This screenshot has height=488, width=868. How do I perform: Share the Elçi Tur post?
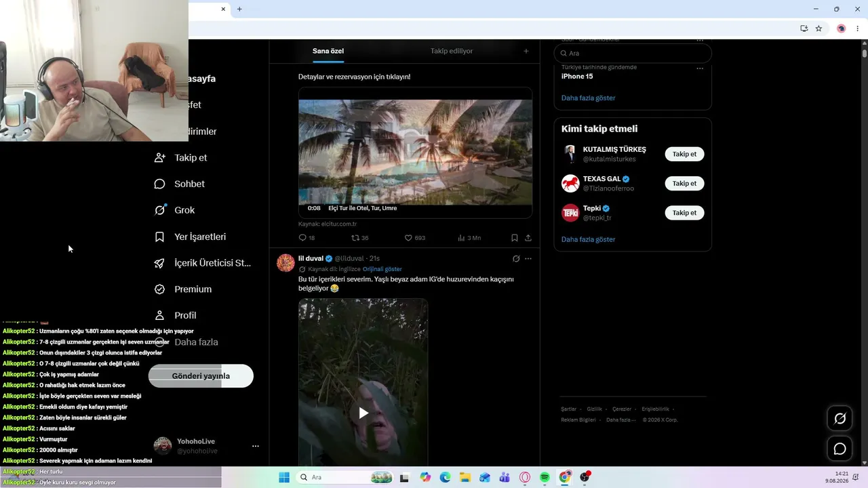pos(528,238)
